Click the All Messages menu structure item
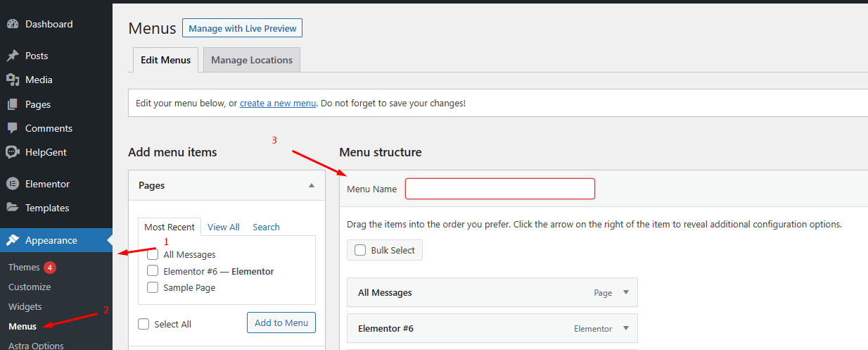Viewport: 868px width, 350px height. click(492, 292)
